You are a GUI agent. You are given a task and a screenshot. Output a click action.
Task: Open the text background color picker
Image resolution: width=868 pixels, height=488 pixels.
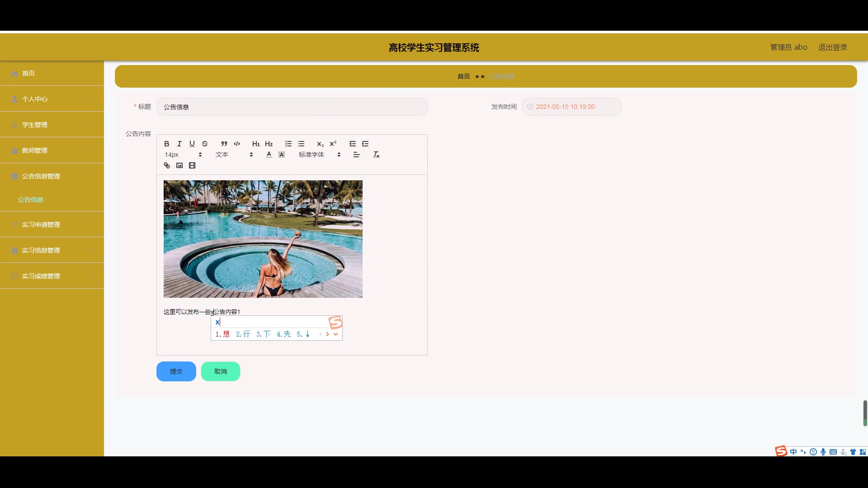click(282, 155)
